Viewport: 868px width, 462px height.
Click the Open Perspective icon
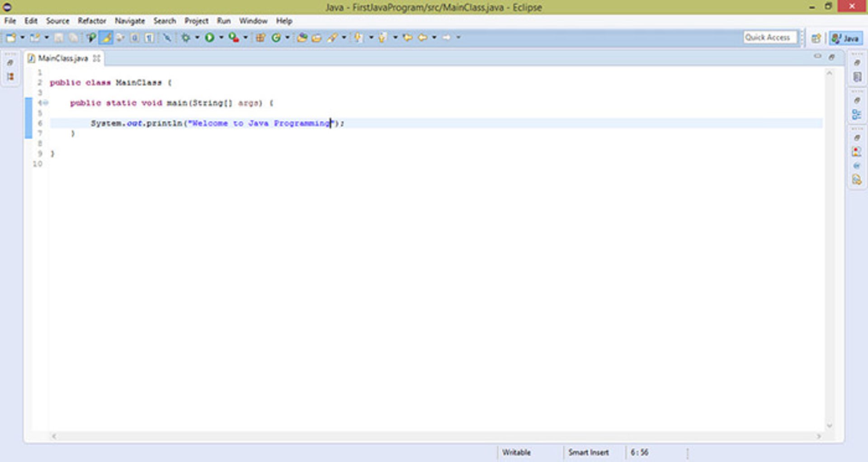point(816,38)
